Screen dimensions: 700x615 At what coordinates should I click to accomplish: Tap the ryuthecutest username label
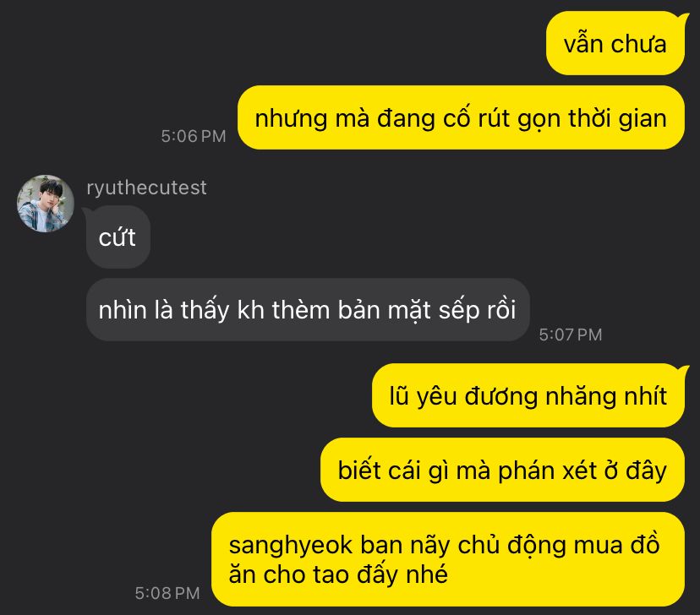146,188
